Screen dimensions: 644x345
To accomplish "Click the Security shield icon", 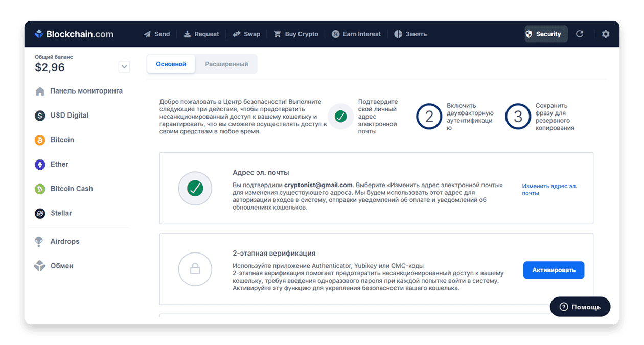I will coord(529,34).
